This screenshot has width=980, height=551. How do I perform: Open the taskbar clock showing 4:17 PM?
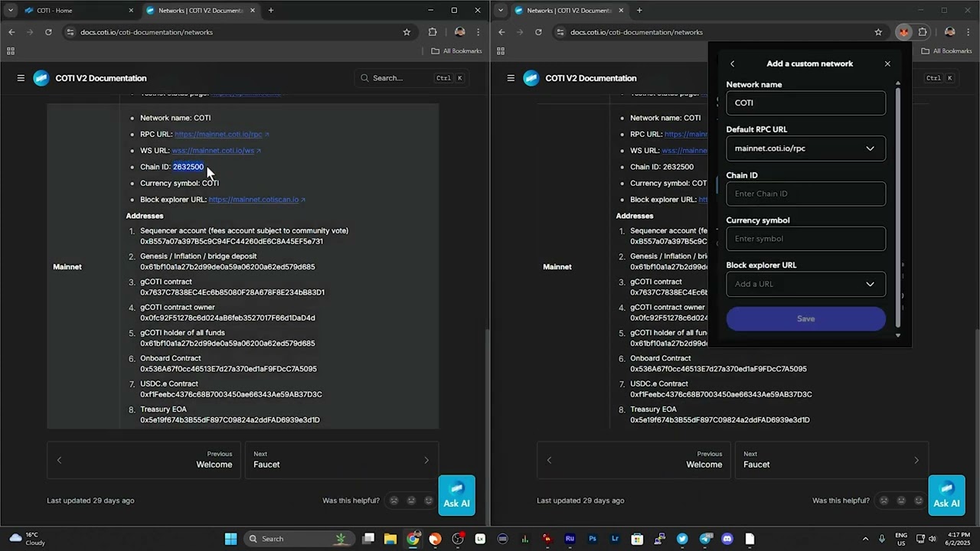point(959,539)
